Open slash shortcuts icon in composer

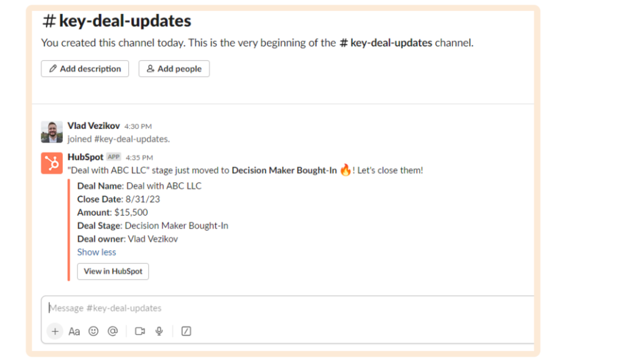186,331
